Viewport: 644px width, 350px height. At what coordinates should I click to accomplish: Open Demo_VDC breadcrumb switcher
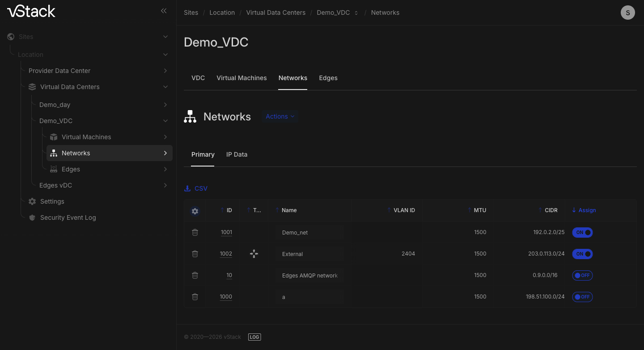coord(356,13)
